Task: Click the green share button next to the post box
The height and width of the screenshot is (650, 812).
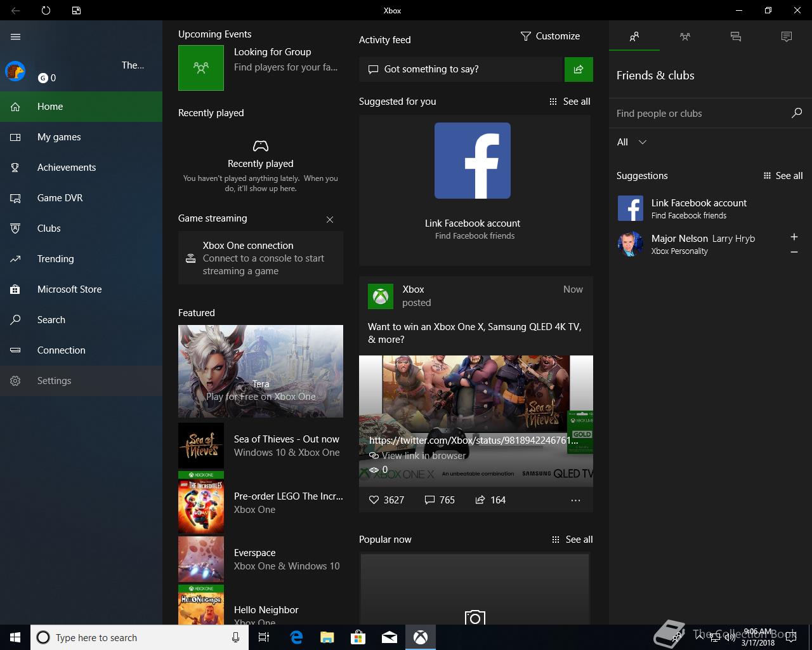Action: point(579,69)
